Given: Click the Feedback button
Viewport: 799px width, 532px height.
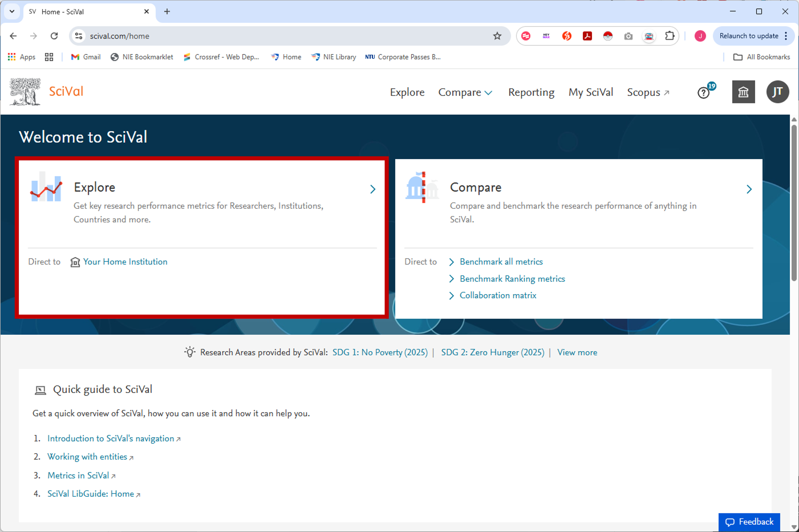Looking at the screenshot, I should (749, 521).
